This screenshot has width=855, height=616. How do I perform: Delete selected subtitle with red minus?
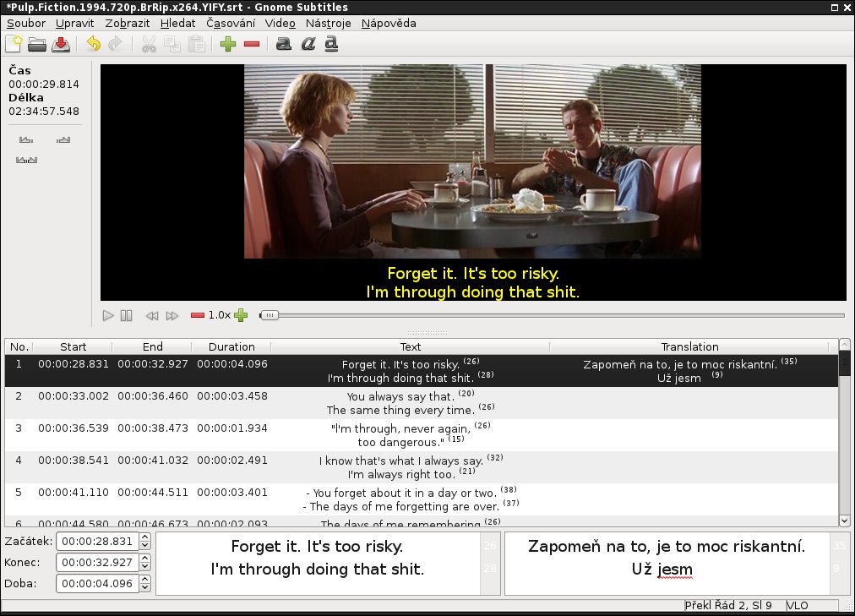[x=251, y=45]
